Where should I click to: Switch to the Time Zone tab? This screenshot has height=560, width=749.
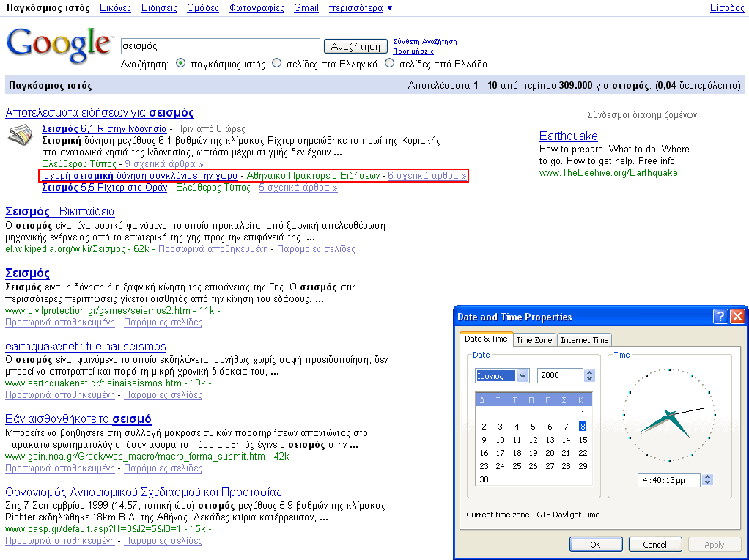(x=534, y=340)
